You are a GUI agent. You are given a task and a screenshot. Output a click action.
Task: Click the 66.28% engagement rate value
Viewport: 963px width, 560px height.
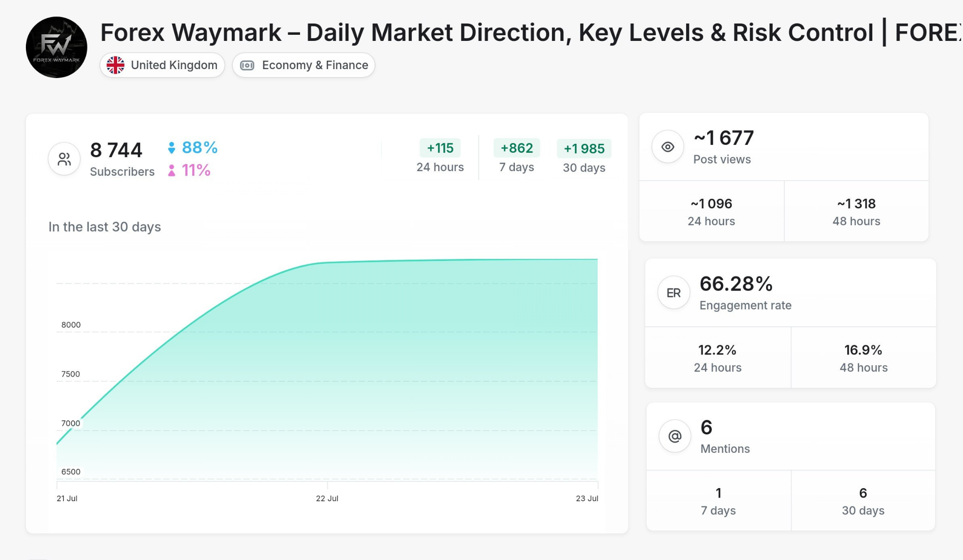tap(736, 284)
